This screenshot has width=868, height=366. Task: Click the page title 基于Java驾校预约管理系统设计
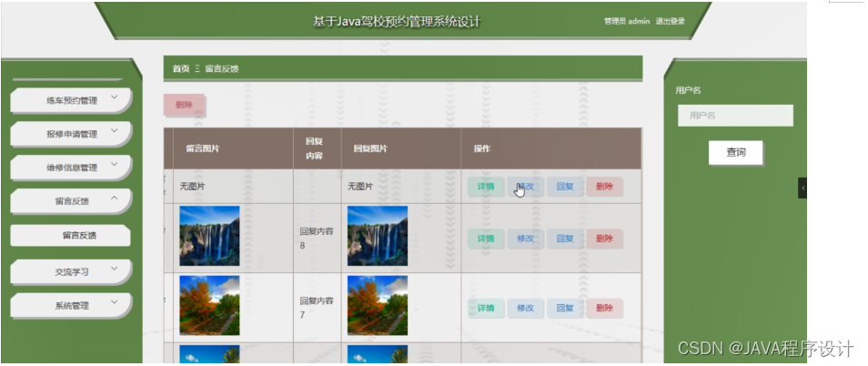[x=397, y=22]
